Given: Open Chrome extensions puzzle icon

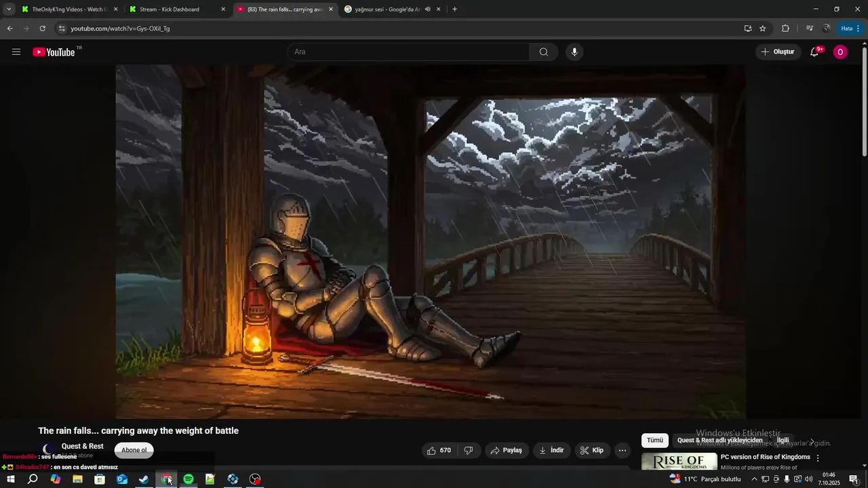Looking at the screenshot, I should pyautogui.click(x=785, y=28).
